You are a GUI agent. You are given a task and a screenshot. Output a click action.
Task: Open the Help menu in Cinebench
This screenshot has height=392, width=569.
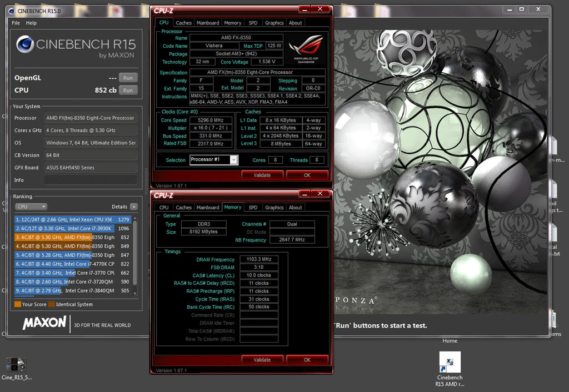tap(31, 23)
